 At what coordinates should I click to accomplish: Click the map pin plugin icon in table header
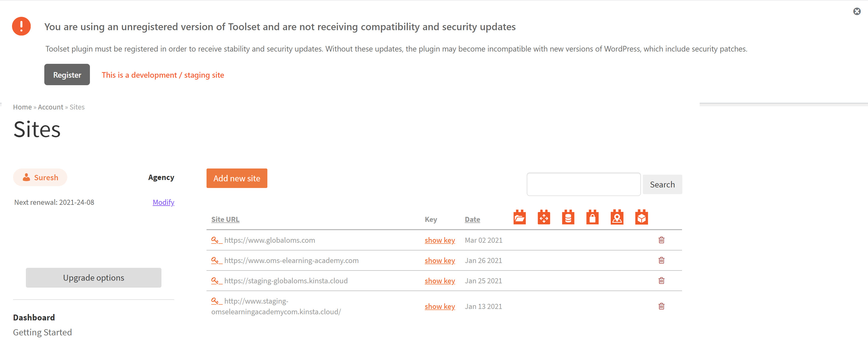coord(617,218)
